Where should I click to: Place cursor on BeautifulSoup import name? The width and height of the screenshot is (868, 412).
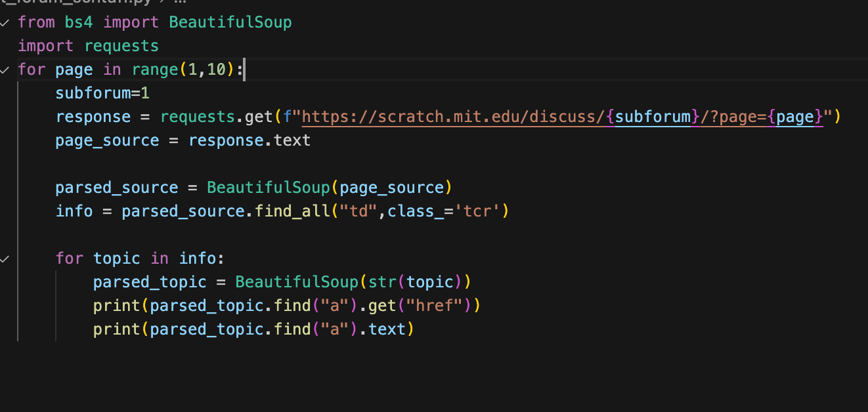[230, 22]
